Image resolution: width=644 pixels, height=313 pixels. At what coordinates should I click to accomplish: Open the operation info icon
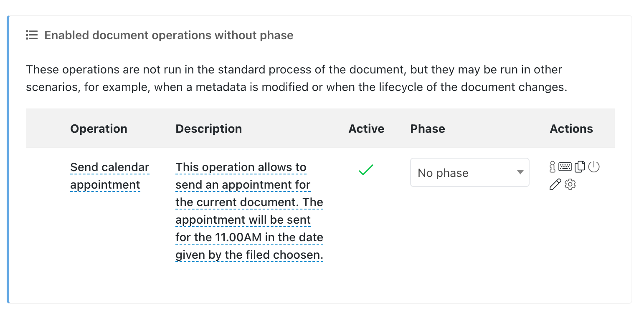point(552,167)
